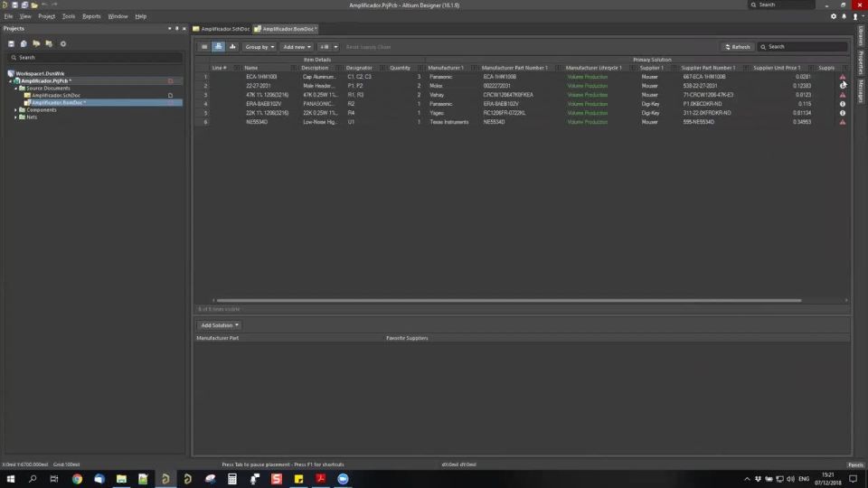Click the Quantity column header
The height and width of the screenshot is (488, 868).
point(400,68)
